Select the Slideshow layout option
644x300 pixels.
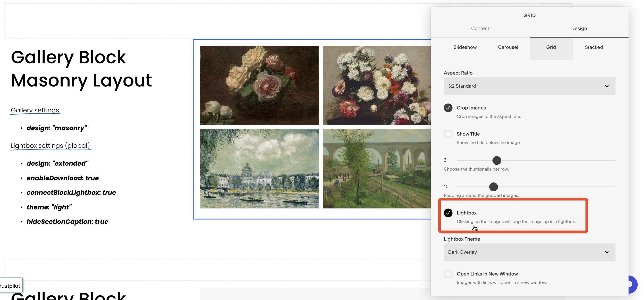point(465,47)
